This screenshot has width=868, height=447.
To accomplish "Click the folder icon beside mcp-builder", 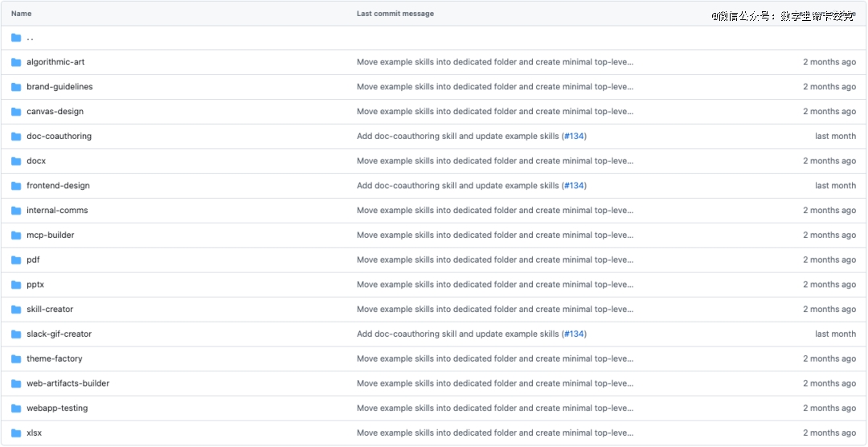I will 16,236.
